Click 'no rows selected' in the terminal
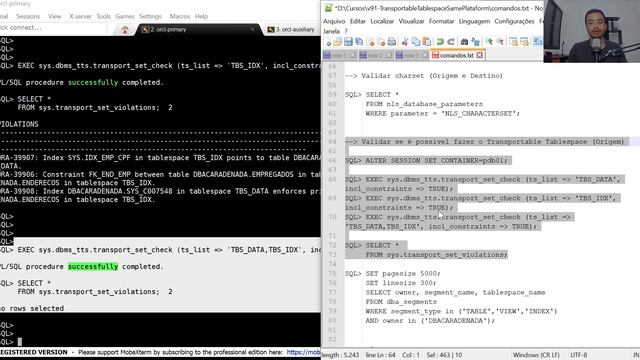 [32, 308]
